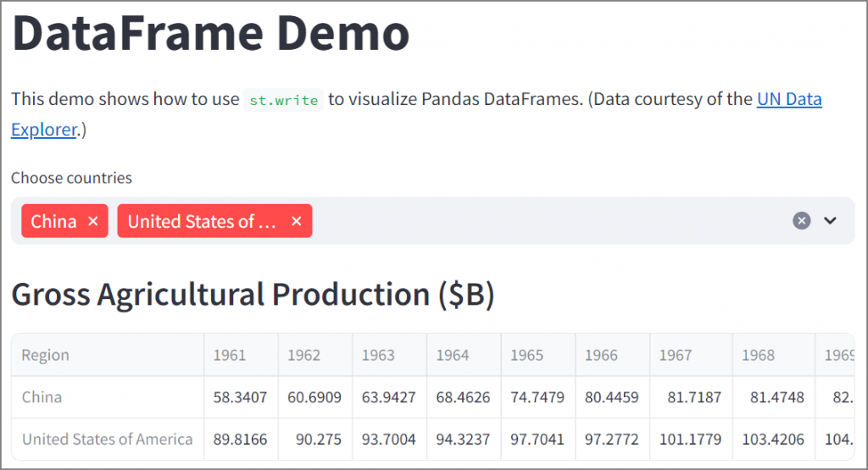
Task: Remove the United States of America tag
Action: coord(296,221)
